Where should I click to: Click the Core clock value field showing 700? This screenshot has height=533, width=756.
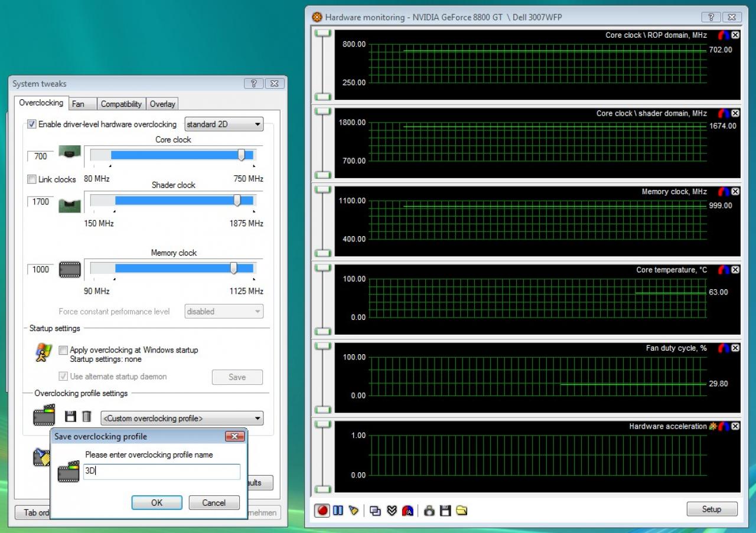pos(41,156)
